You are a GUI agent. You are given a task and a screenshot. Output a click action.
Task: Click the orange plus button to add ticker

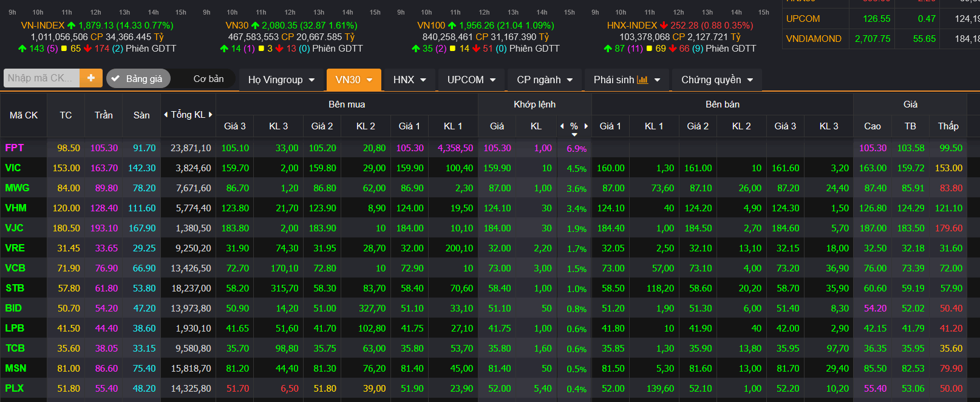click(x=91, y=78)
